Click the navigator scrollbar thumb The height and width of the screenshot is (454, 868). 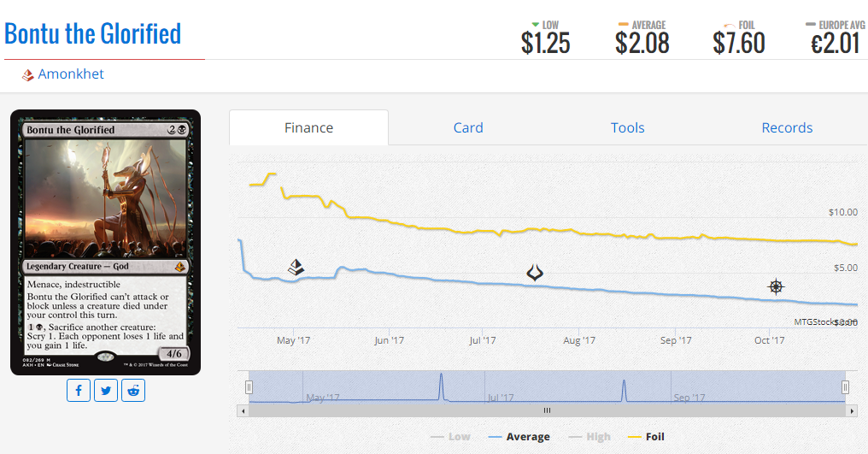pos(547,410)
